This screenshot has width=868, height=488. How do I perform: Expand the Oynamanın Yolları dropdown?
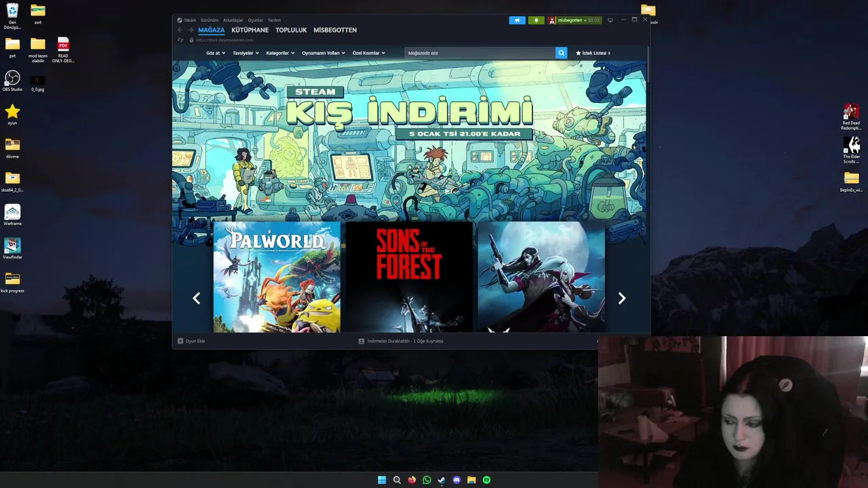pyautogui.click(x=323, y=53)
